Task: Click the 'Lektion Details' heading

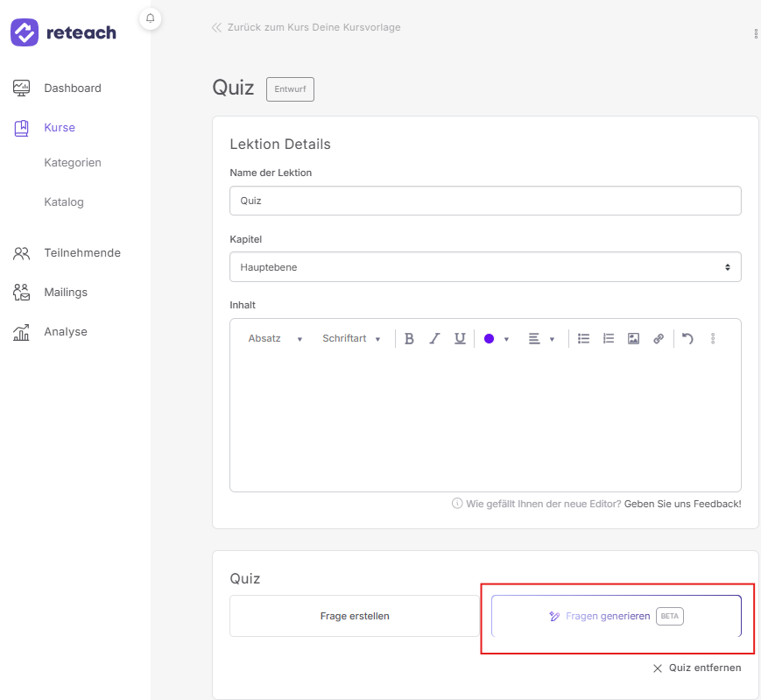Action: [x=280, y=145]
